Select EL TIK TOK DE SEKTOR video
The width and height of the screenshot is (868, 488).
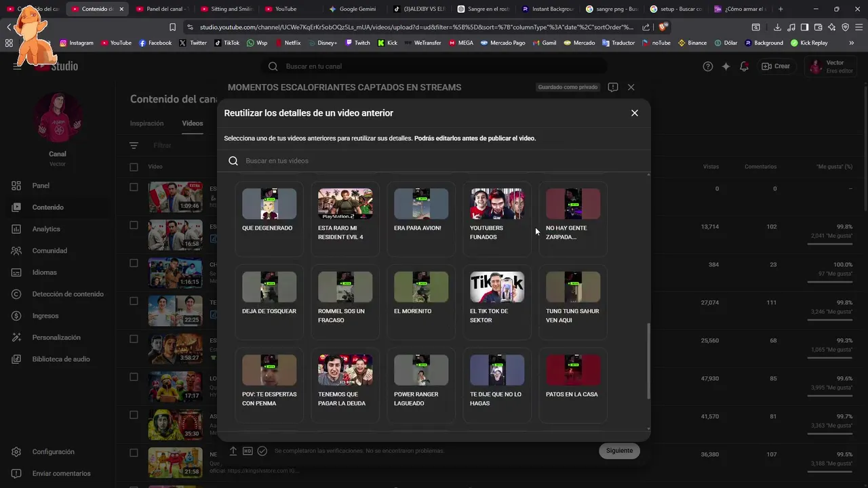pyautogui.click(x=497, y=302)
